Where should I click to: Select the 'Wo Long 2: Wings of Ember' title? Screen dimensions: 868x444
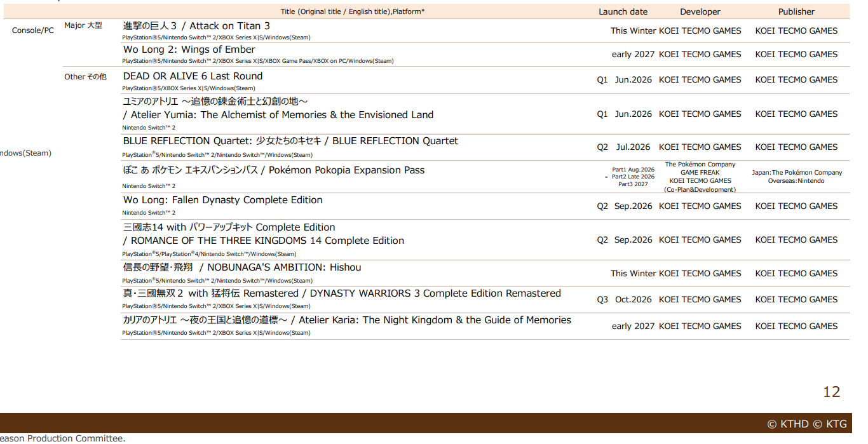point(189,50)
